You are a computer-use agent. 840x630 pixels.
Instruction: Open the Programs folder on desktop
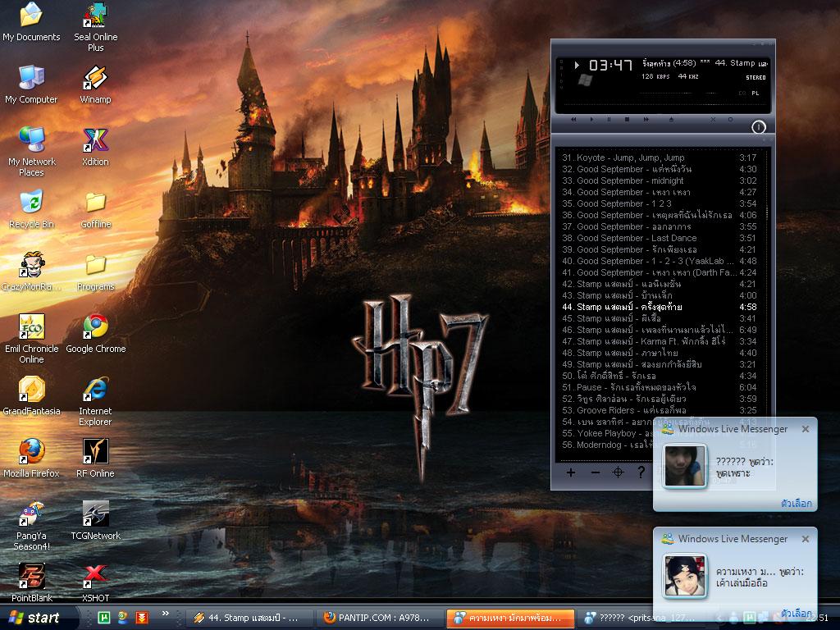click(95, 272)
